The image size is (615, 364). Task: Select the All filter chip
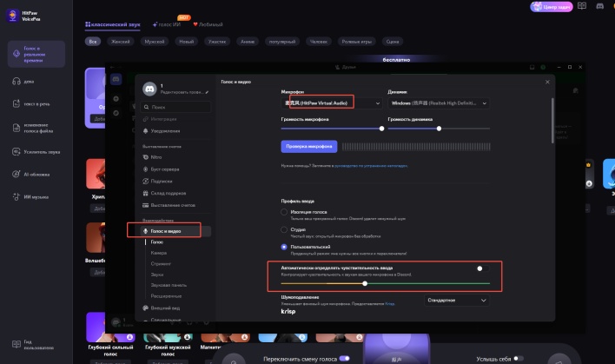click(93, 41)
